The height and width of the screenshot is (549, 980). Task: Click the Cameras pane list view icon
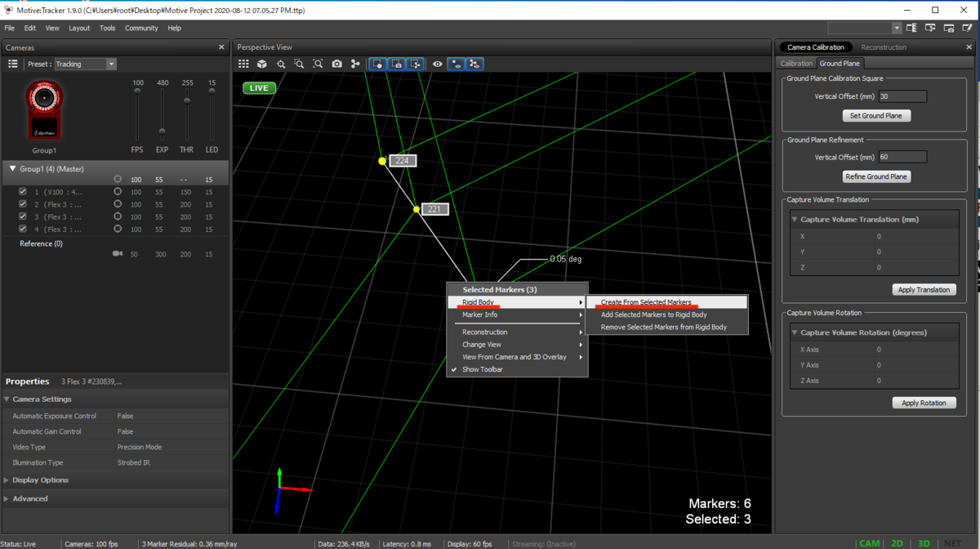pos(12,64)
